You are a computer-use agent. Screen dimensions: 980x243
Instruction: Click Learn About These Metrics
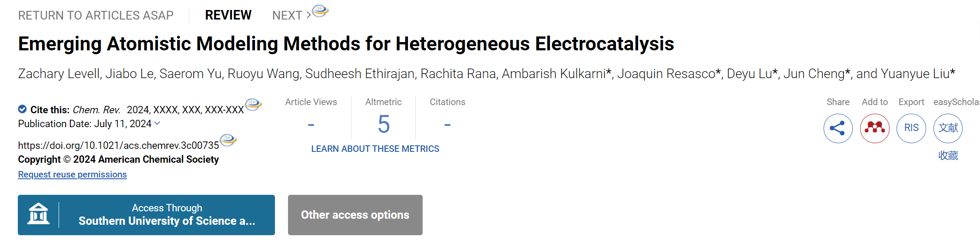(375, 149)
